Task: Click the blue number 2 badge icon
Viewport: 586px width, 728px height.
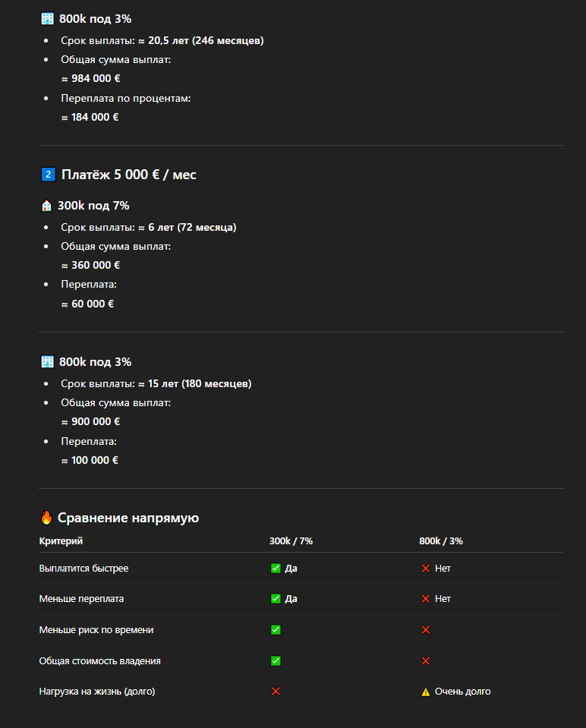Action: [x=49, y=175]
